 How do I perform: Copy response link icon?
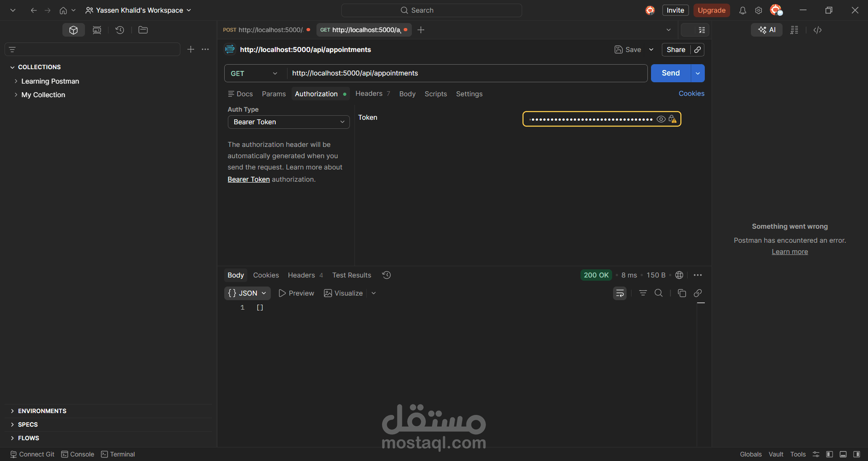pyautogui.click(x=698, y=293)
